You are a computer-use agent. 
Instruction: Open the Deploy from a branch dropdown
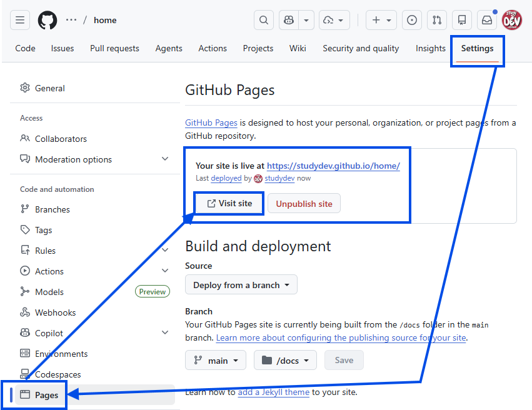coord(241,285)
